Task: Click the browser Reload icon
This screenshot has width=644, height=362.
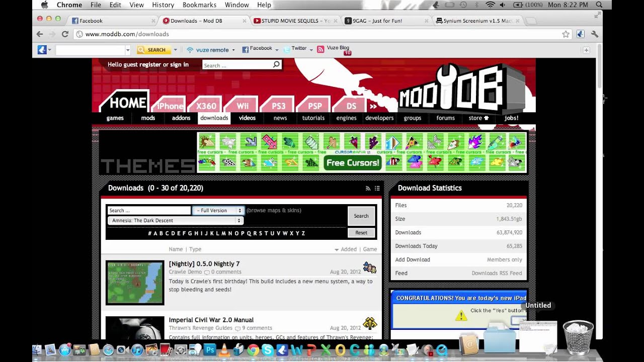Action: tap(65, 34)
